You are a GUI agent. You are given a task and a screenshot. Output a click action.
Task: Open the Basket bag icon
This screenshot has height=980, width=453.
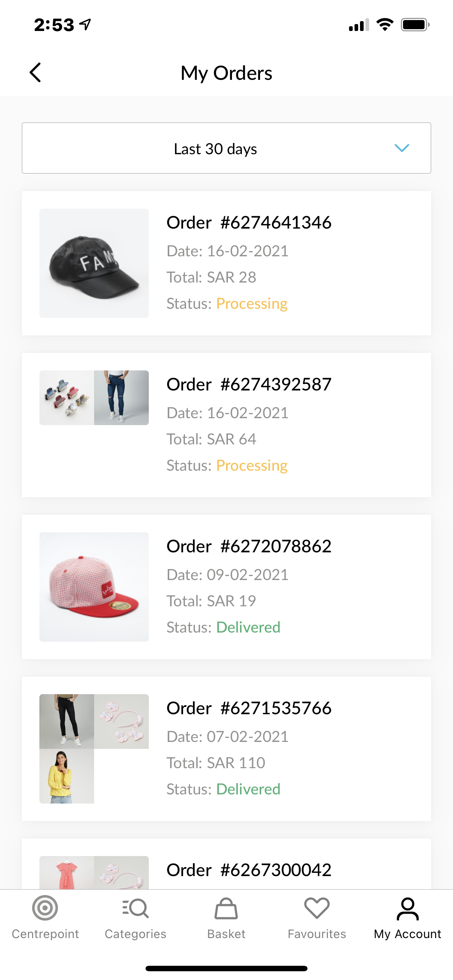[x=226, y=909]
